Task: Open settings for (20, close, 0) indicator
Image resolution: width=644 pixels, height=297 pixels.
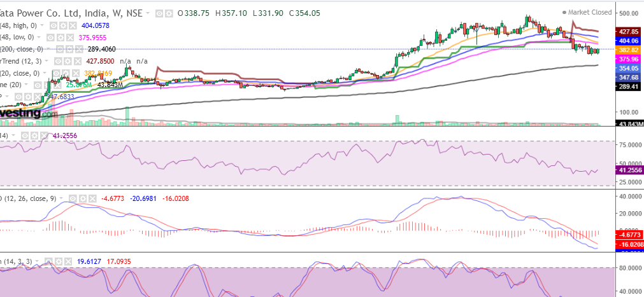Action: pos(65,73)
